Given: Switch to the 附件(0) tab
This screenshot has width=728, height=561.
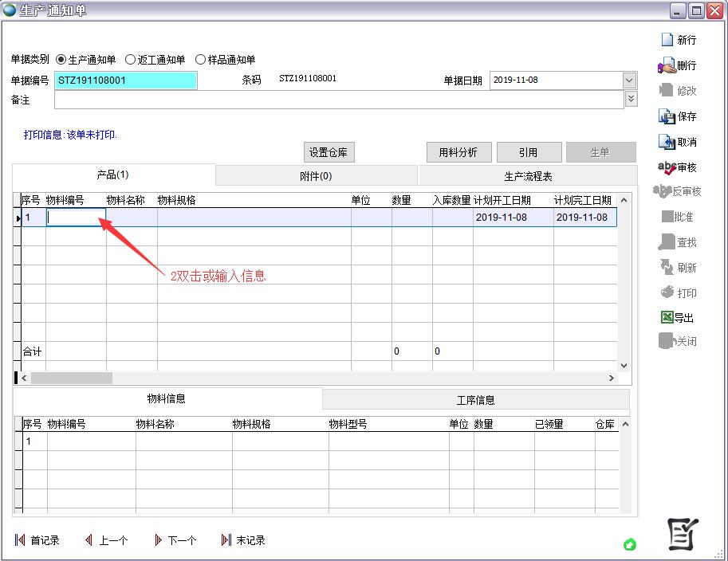Looking at the screenshot, I should click(x=316, y=176).
